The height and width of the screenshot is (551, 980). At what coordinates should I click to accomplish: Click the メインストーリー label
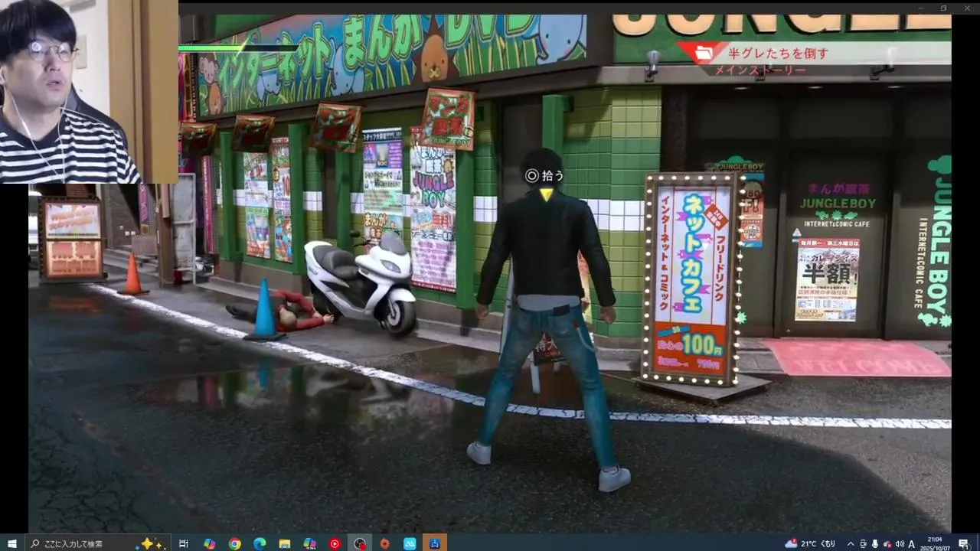760,70
